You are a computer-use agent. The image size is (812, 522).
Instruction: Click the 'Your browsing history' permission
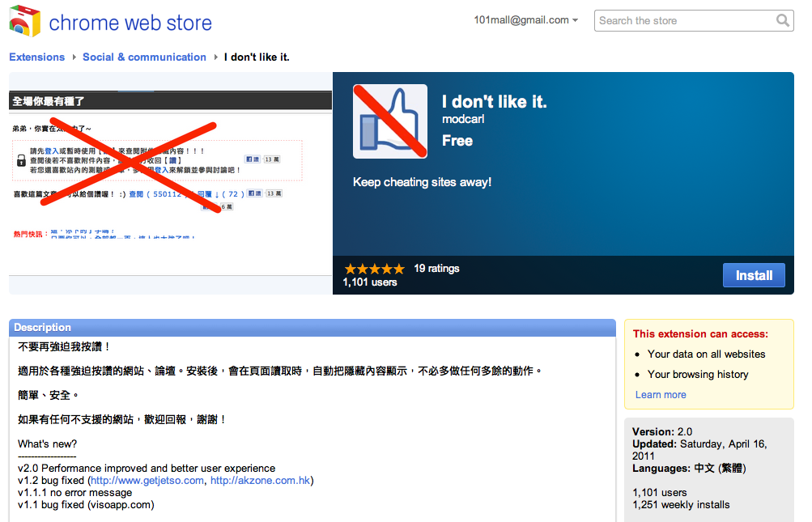pos(698,375)
